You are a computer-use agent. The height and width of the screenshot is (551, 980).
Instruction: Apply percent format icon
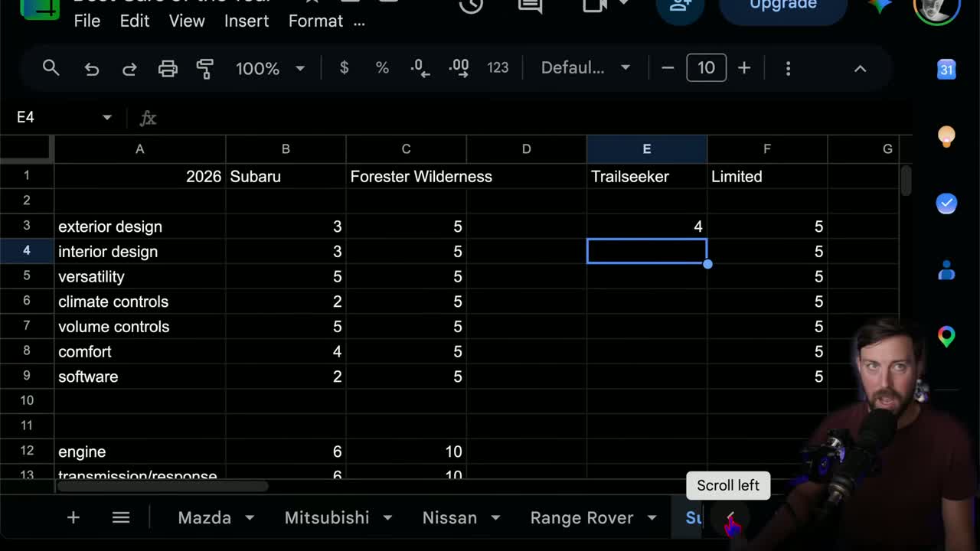click(x=382, y=68)
